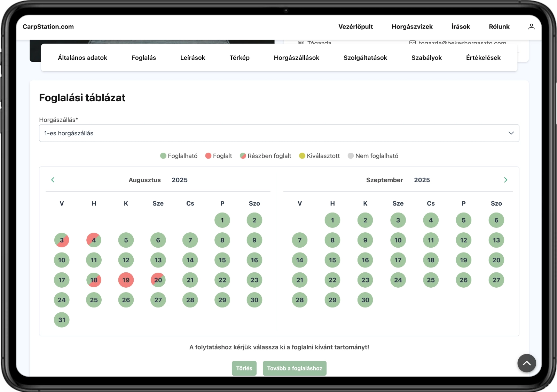Click the yellow Kiválasztott legend dot
The height and width of the screenshot is (392, 557).
301,156
